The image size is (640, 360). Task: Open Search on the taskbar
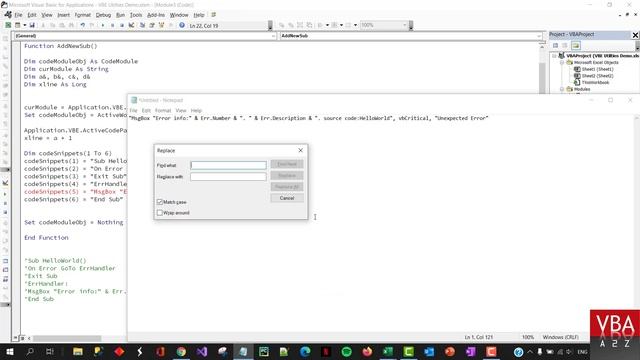[x=30, y=351]
